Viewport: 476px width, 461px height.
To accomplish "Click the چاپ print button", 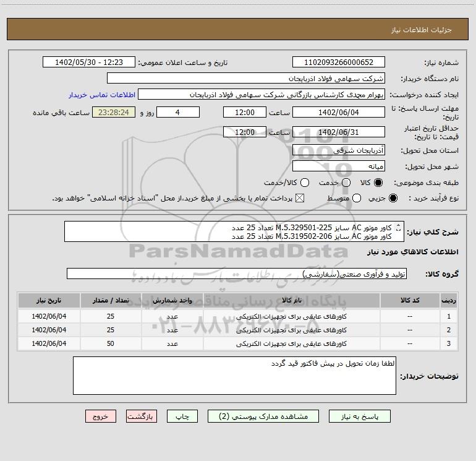I will [x=182, y=416].
